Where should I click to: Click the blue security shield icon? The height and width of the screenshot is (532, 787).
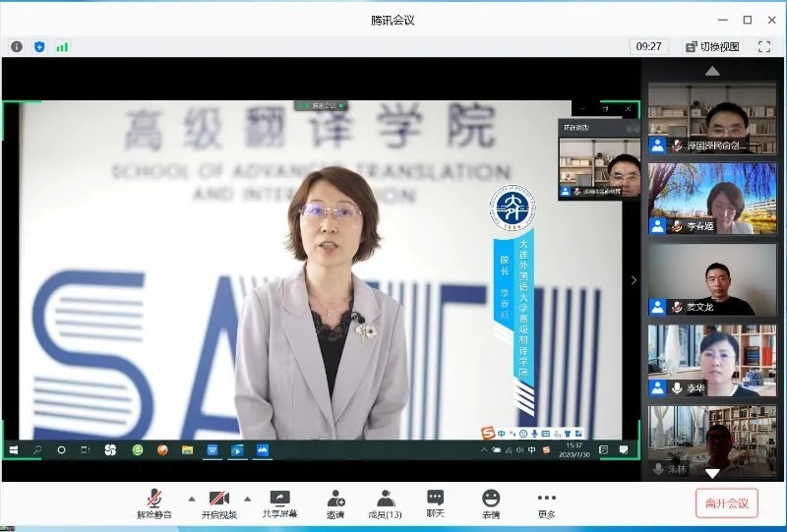pyautogui.click(x=39, y=46)
